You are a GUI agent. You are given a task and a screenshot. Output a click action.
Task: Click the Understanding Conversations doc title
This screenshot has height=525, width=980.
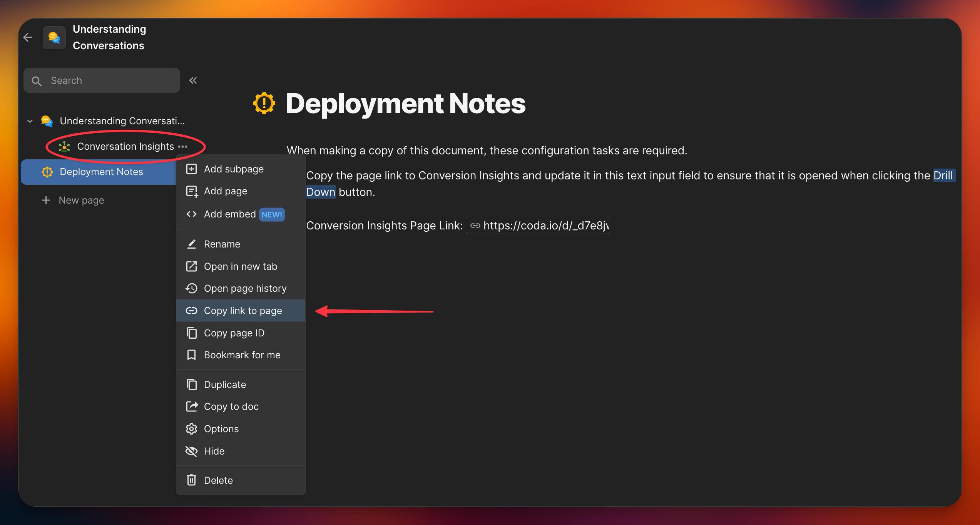(x=109, y=37)
